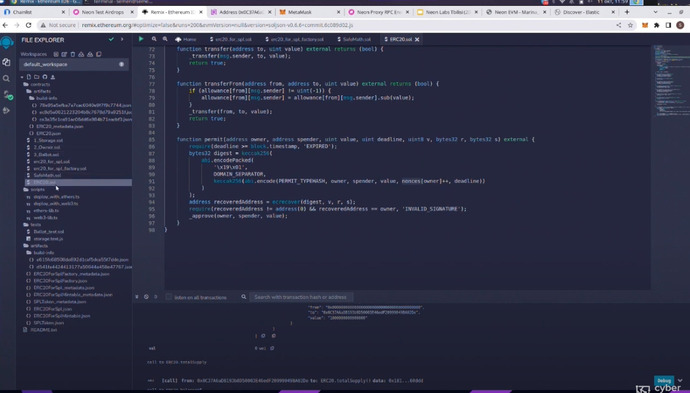Screen dimensions: 690x393
Task: Toggle 'listen on all transactions' checkbox
Action: coord(169,297)
